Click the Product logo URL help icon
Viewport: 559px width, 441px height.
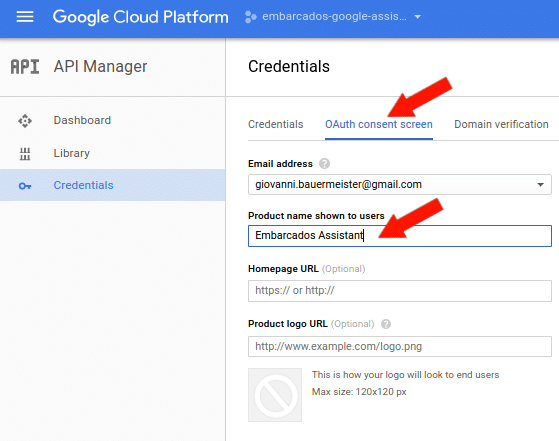click(x=386, y=324)
